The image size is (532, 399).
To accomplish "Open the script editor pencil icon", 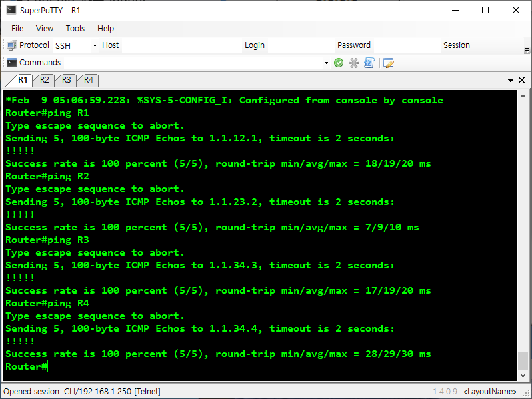I will (x=388, y=63).
